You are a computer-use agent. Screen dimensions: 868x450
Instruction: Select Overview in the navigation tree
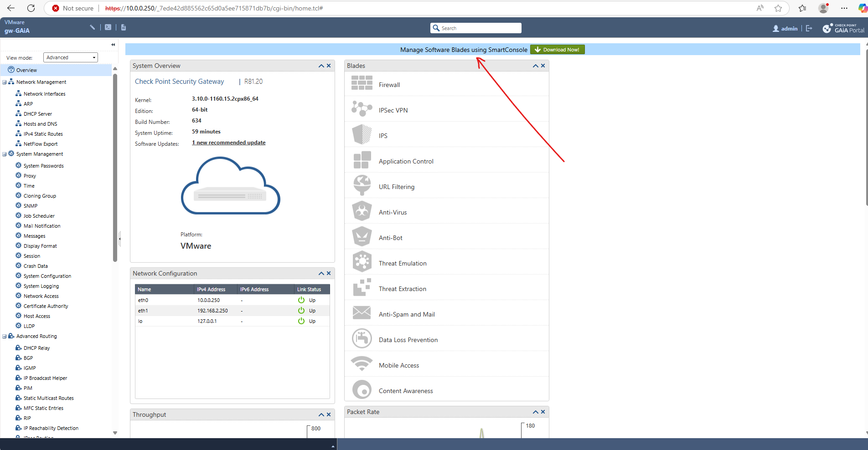(56, 70)
